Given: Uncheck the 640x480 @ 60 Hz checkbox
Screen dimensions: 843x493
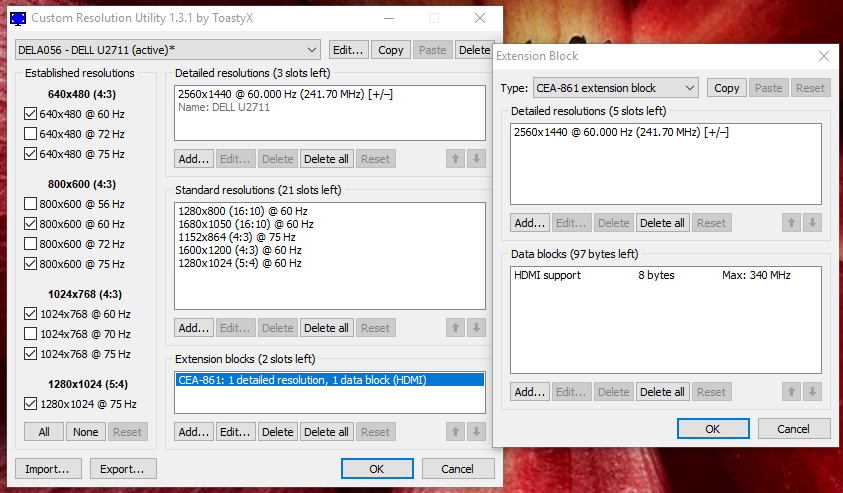Looking at the screenshot, I should [30, 114].
